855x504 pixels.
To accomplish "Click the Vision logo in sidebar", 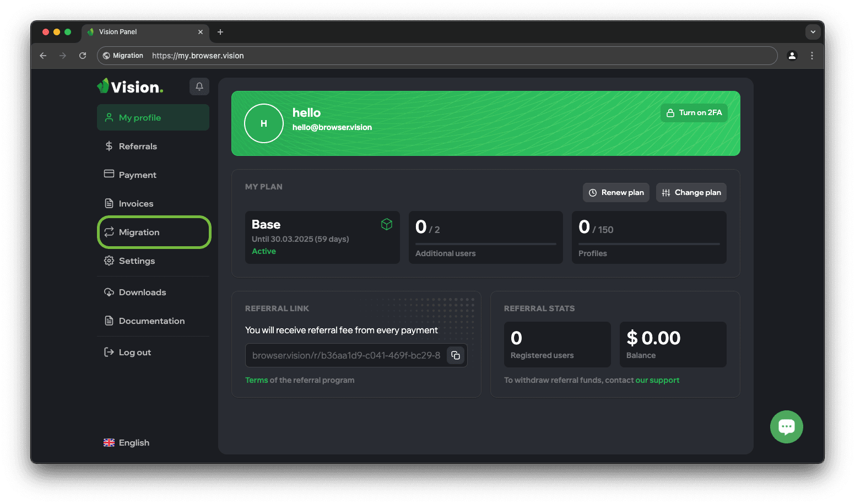I will tap(131, 86).
